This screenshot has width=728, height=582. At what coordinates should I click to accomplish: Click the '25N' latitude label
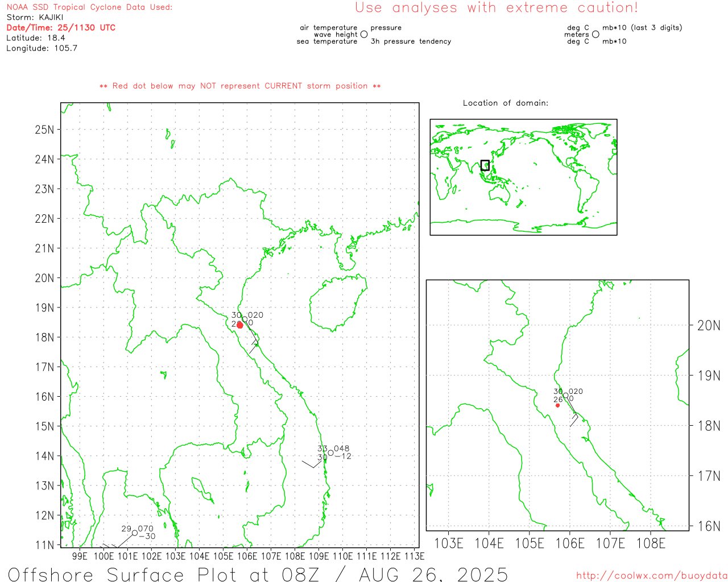[x=44, y=130]
